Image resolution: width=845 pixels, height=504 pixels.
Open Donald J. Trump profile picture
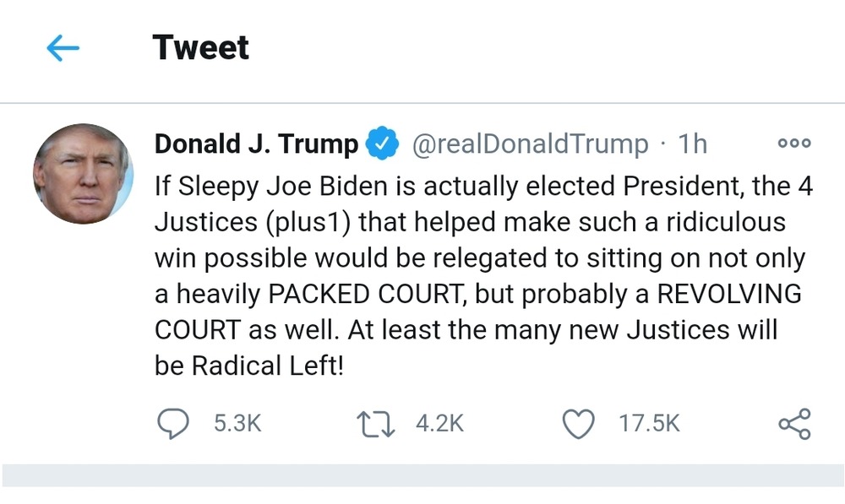[x=83, y=173]
